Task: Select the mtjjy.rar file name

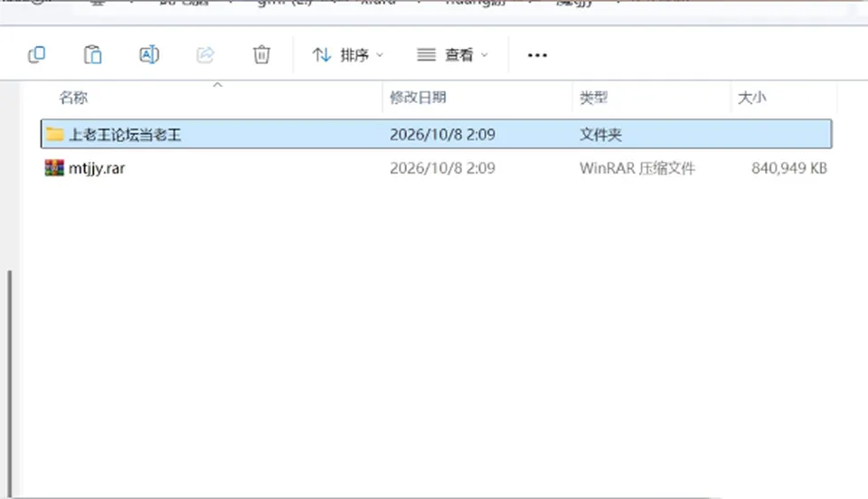Action: [97, 168]
